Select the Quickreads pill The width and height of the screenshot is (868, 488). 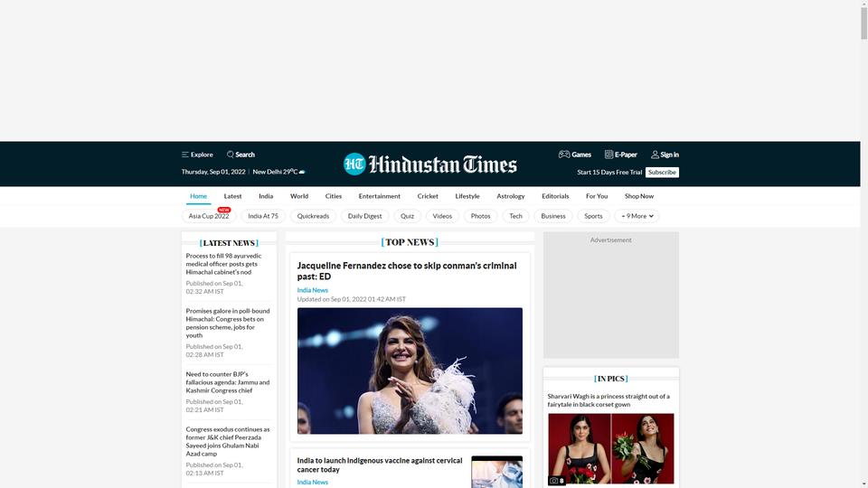(313, 216)
